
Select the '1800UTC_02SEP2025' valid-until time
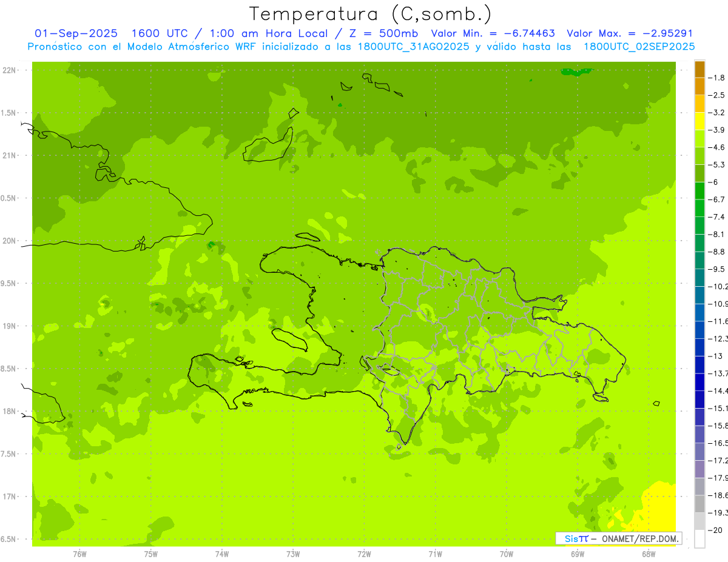(x=639, y=47)
